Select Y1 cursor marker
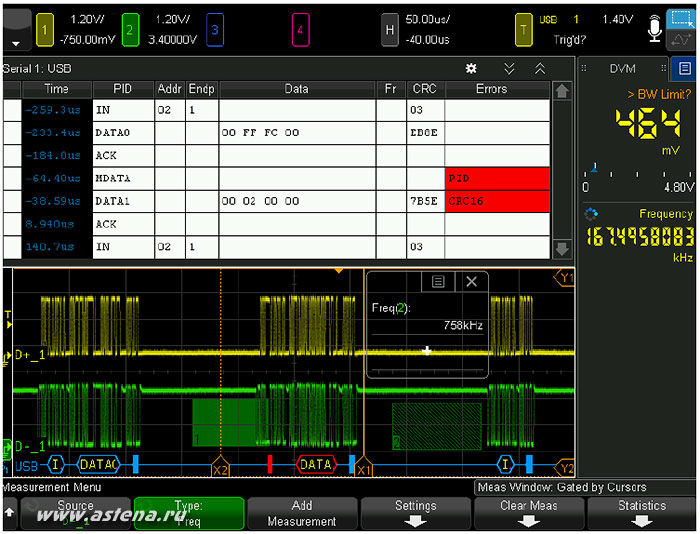This screenshot has width=700, height=534. click(x=565, y=278)
